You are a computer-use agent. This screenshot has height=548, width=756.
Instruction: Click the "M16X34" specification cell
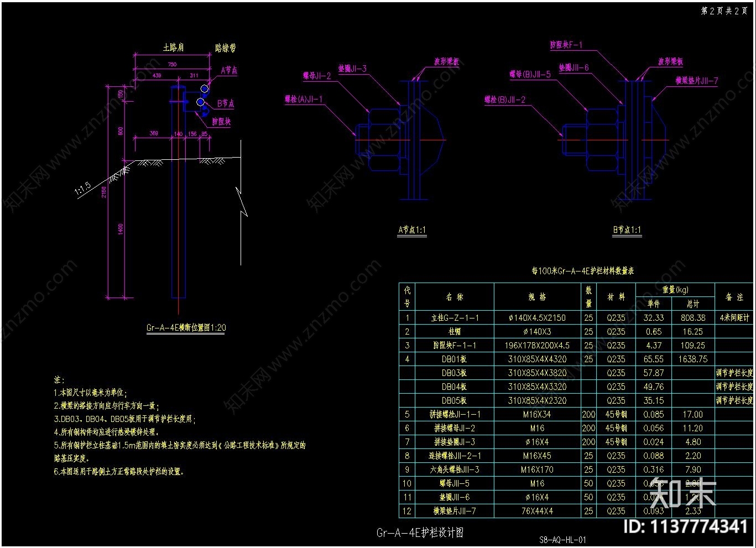(537, 415)
